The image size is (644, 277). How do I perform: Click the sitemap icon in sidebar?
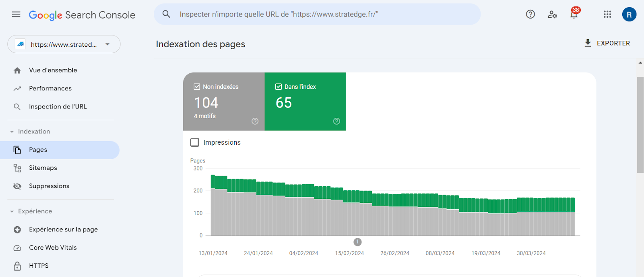click(x=17, y=168)
